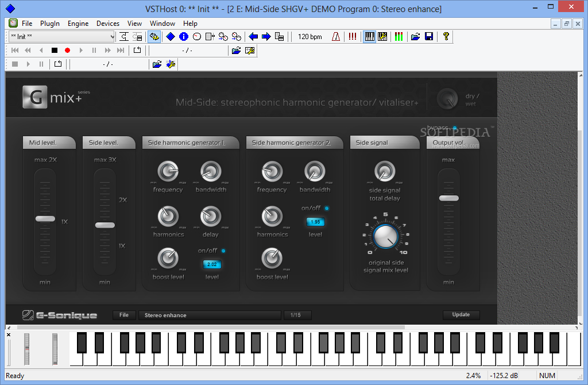
Task: Click the Mid level slider handle
Action: click(45, 219)
